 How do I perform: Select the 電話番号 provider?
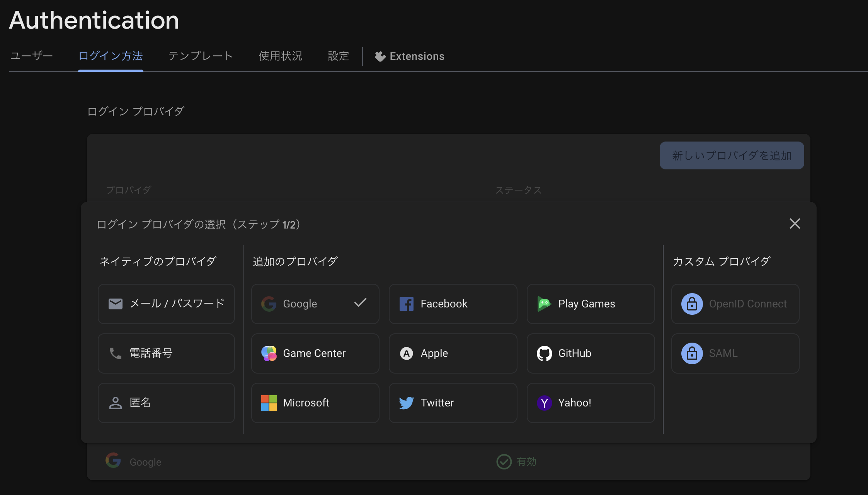coord(166,353)
